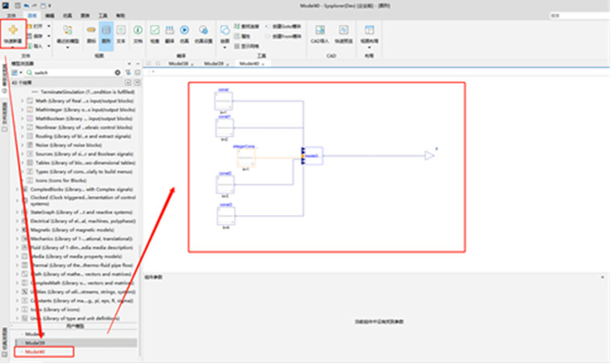Image resolution: width=611 pixels, height=364 pixels.
Task: Expand the Sources library tree node
Action: click(x=23, y=154)
